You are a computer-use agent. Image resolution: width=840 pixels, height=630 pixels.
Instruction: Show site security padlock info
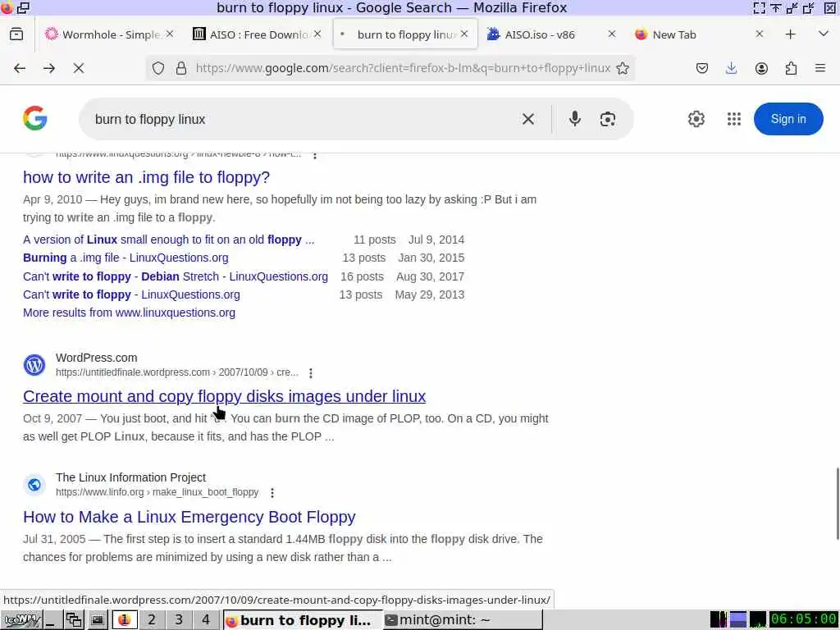(x=181, y=68)
